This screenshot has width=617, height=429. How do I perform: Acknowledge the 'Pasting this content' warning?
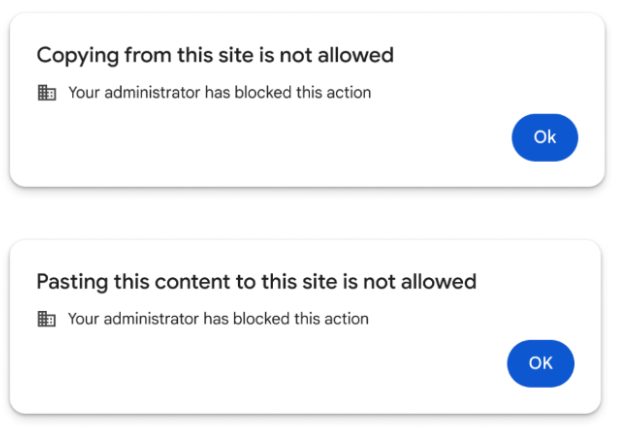point(540,363)
